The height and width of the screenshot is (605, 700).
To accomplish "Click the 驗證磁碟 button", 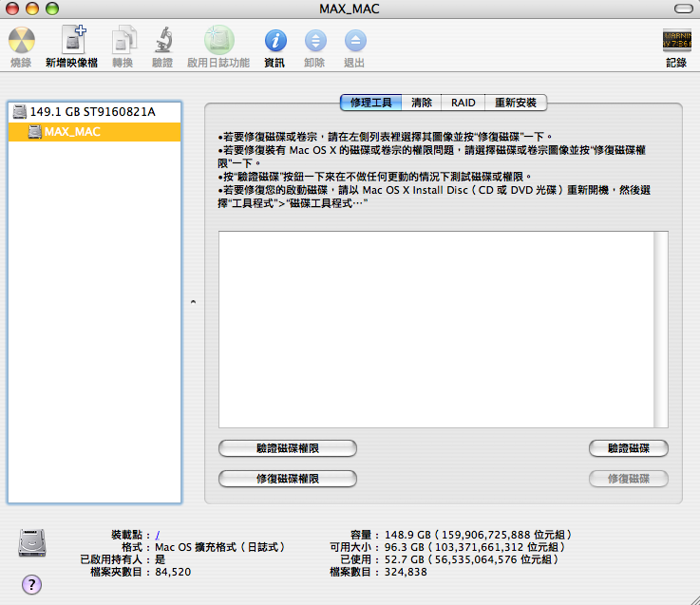I will [x=629, y=448].
